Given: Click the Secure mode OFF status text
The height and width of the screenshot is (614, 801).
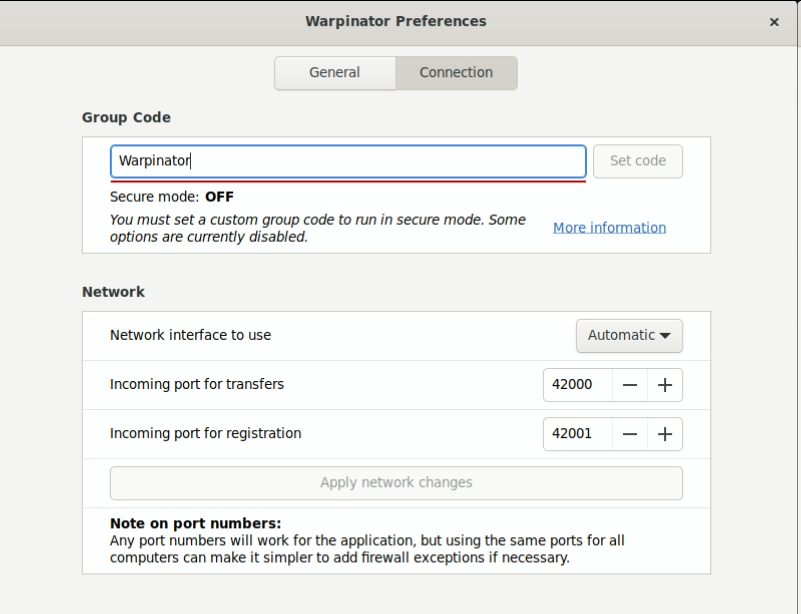Looking at the screenshot, I should [x=172, y=197].
